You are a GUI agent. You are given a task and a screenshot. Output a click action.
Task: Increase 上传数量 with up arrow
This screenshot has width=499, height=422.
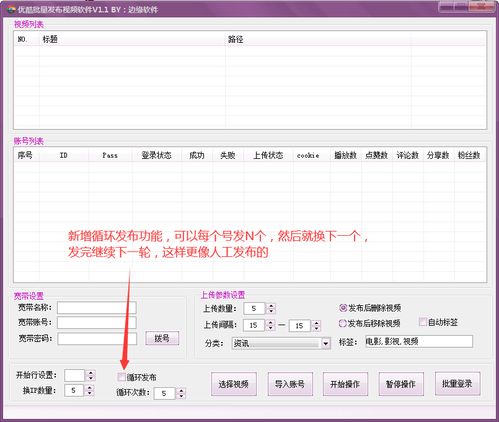(272, 305)
